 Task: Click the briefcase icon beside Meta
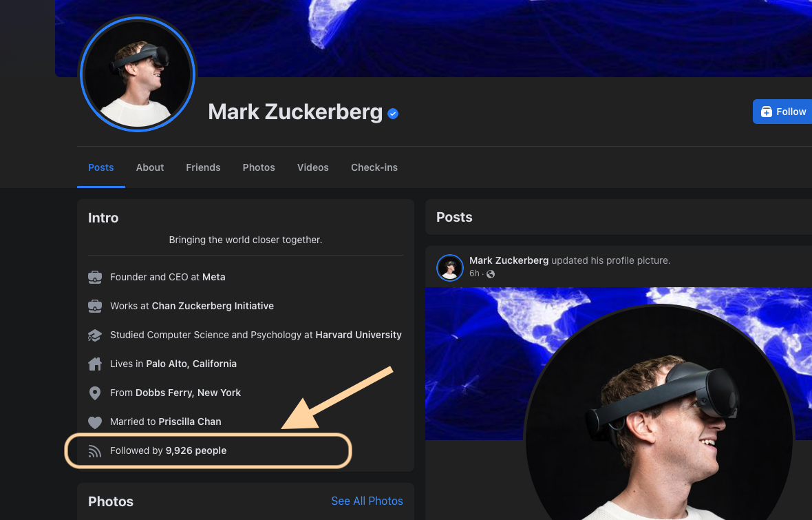95,278
